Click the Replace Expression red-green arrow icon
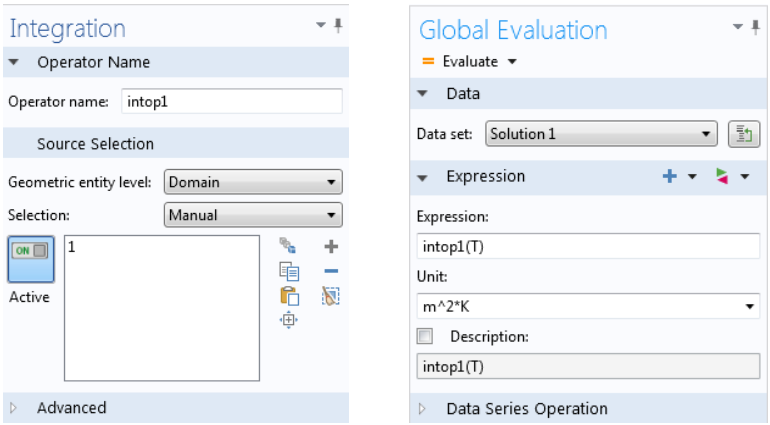 pos(723,177)
